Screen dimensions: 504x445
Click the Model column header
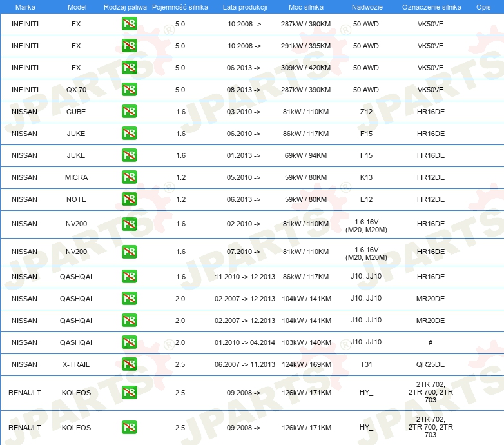pyautogui.click(x=77, y=7)
